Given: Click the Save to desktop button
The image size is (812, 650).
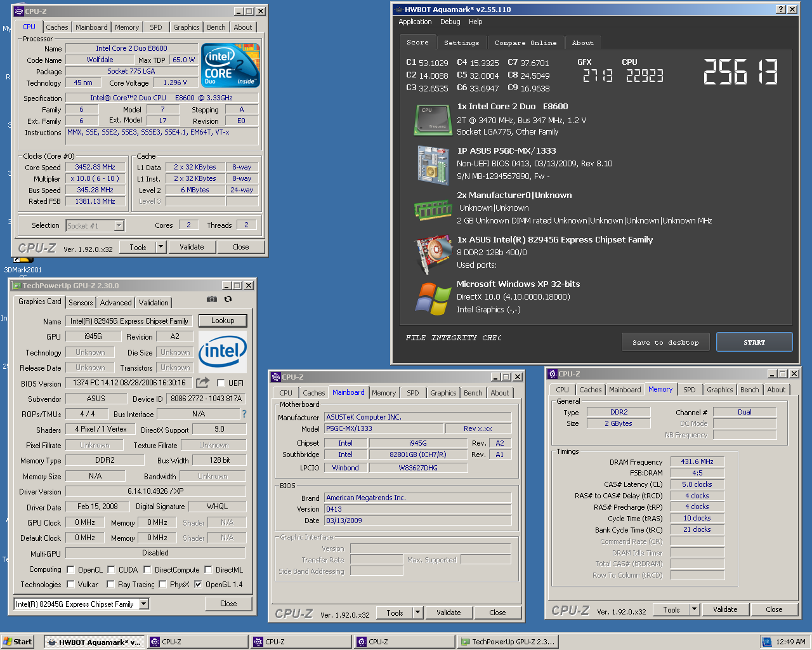Looking at the screenshot, I should coord(666,342).
